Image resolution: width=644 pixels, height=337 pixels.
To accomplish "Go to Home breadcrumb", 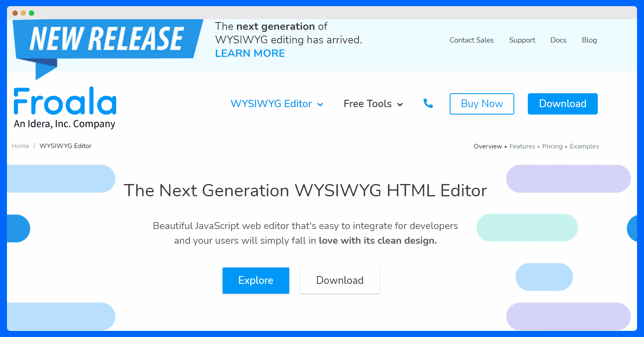I will tap(20, 146).
